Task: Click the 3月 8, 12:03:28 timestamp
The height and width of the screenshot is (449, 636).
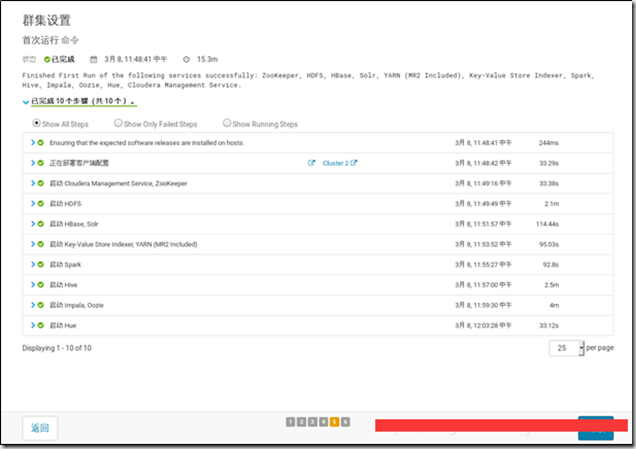Action: (x=483, y=325)
